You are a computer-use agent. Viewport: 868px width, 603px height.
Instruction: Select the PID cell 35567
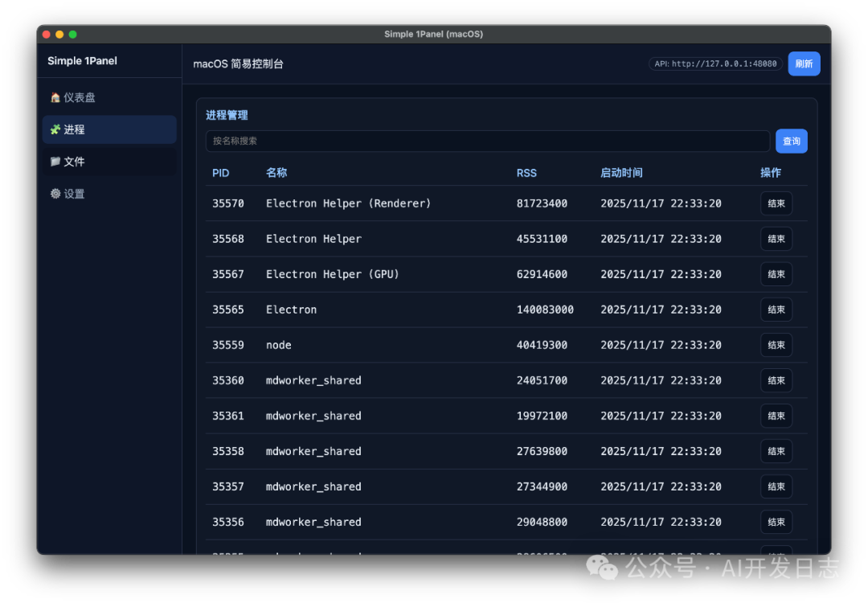(228, 274)
